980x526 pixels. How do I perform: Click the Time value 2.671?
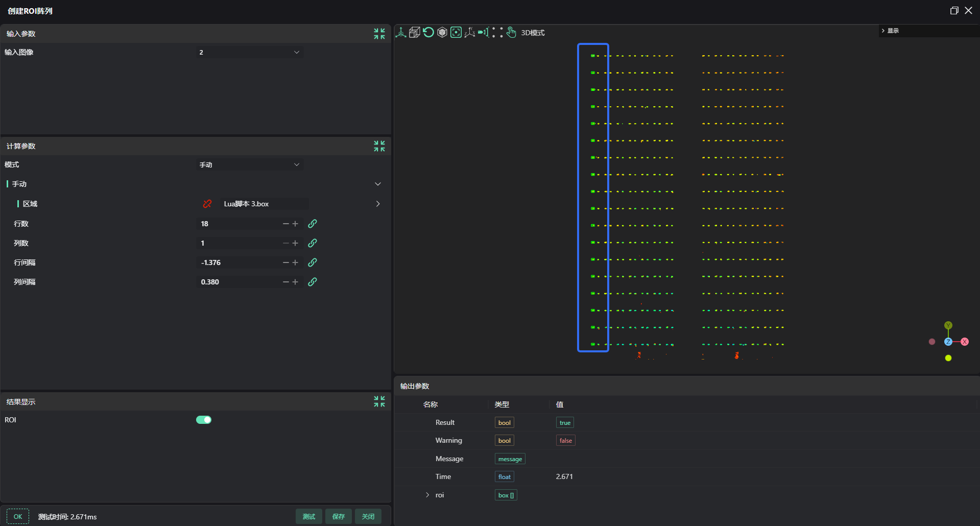pos(564,476)
